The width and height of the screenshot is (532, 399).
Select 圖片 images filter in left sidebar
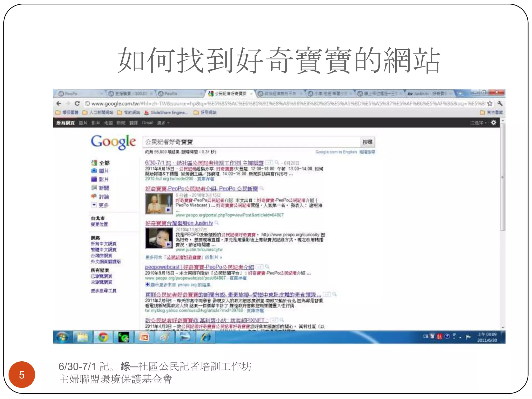coord(100,171)
